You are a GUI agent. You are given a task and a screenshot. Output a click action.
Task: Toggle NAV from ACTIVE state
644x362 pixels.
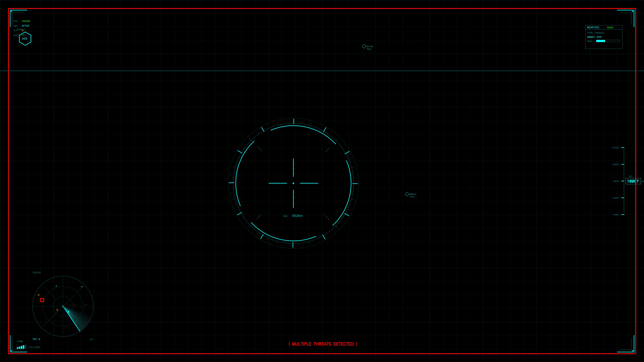[25, 25]
